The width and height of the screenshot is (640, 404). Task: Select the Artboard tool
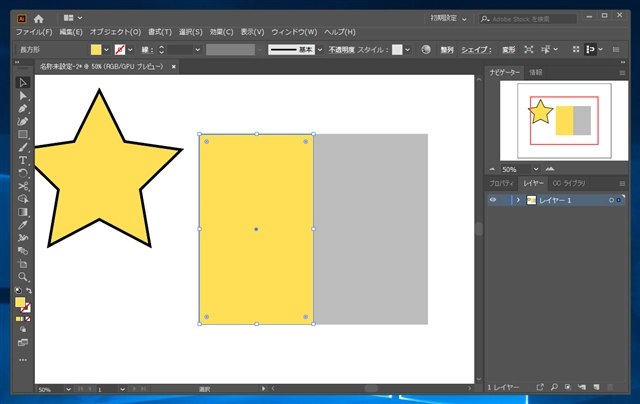coord(23,264)
